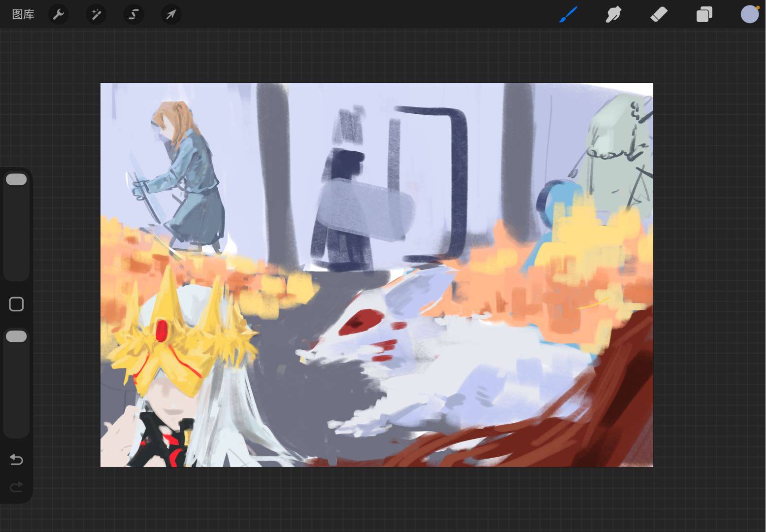766x532 pixels.
Task: Select the Eraser tool
Action: coord(659,14)
